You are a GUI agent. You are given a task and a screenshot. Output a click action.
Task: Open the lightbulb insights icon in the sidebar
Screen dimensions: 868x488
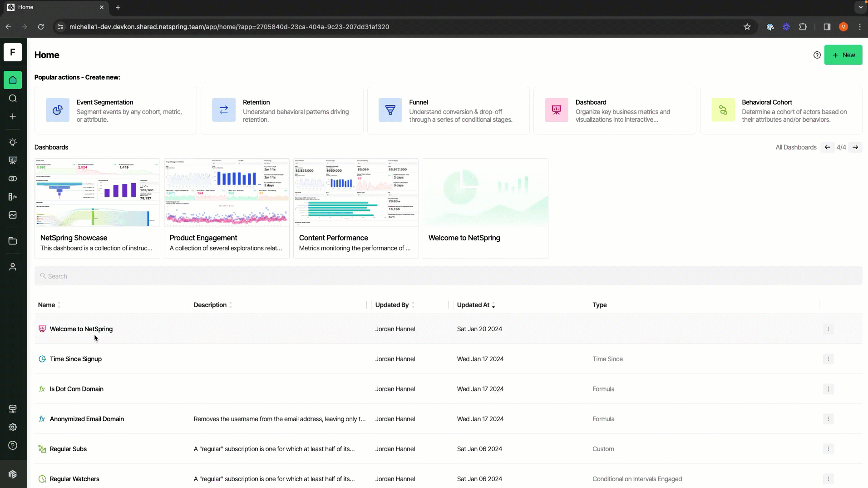click(13, 142)
